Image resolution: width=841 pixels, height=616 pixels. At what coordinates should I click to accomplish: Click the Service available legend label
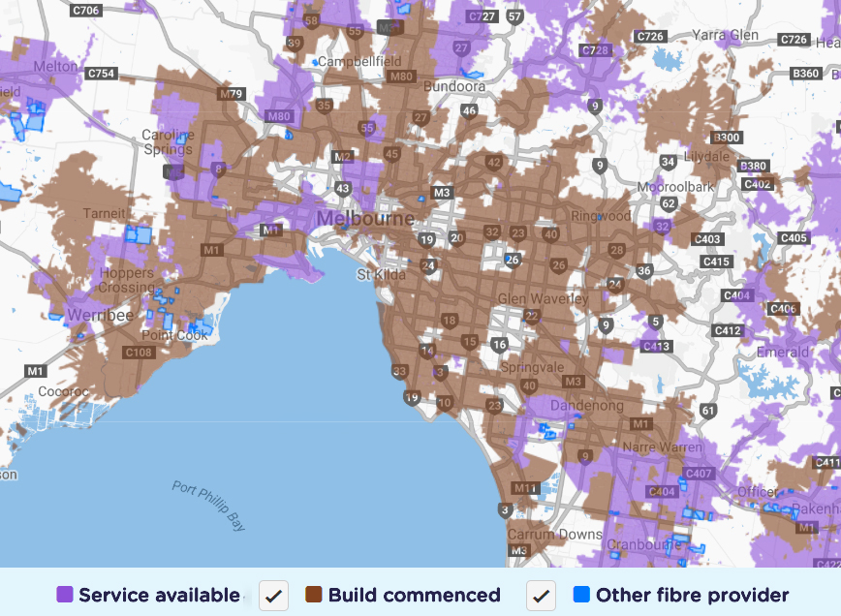pyautogui.click(x=158, y=595)
